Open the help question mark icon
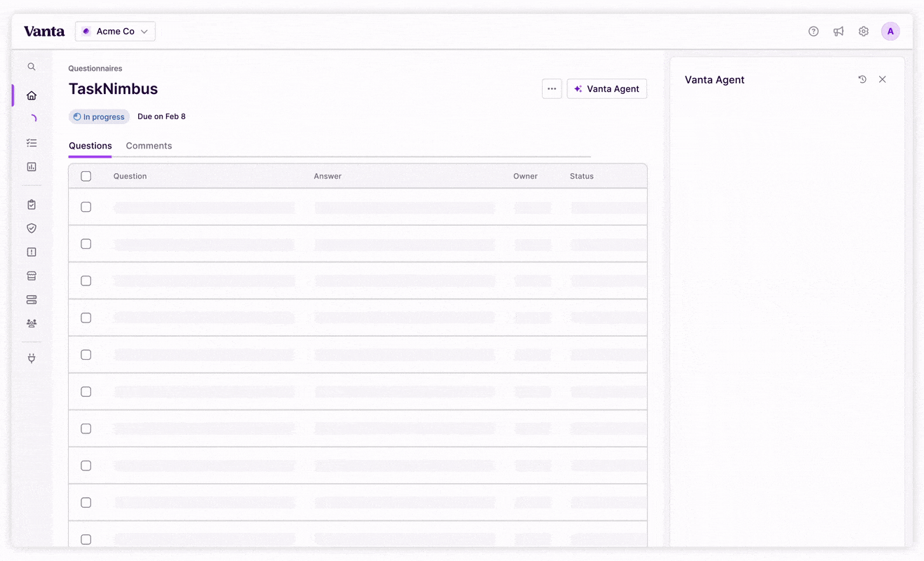Viewport: 924px width, 561px height. click(813, 32)
